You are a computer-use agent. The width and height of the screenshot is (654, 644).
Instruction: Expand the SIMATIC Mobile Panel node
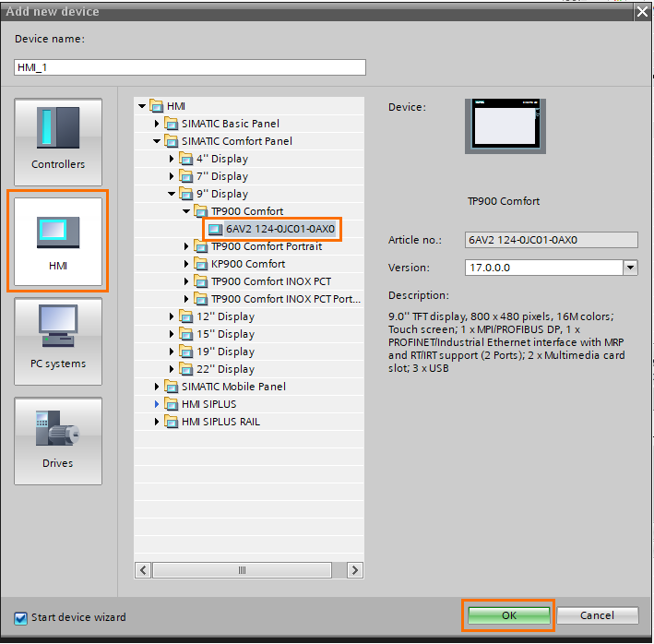coord(157,387)
